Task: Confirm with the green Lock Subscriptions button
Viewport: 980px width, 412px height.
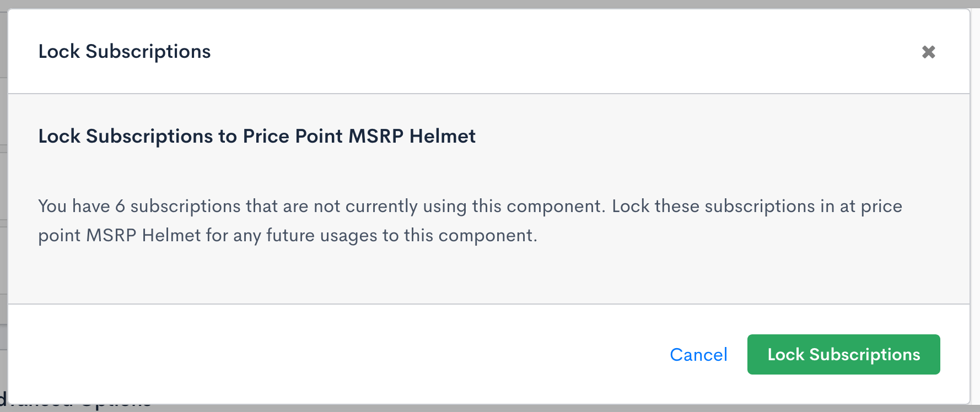Action: click(x=843, y=355)
